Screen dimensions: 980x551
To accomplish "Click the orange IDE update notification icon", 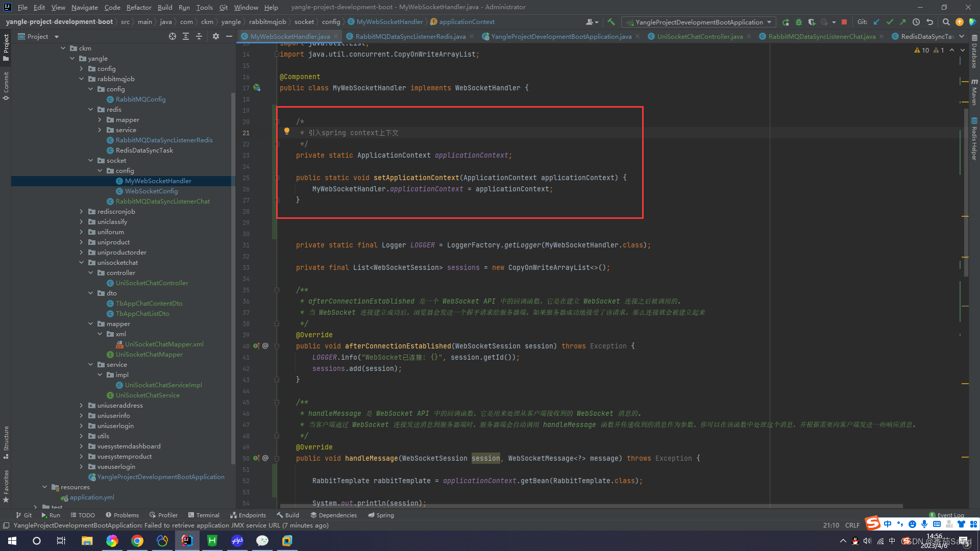I will [x=960, y=22].
